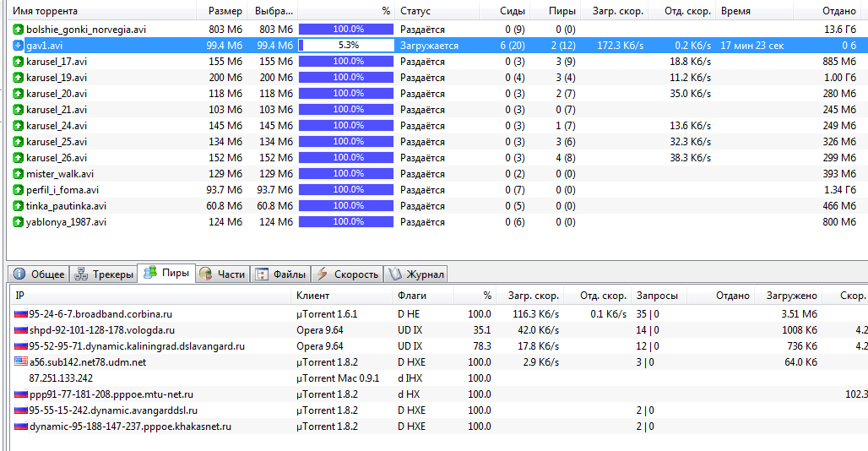Select torrent perfil_i_foma.avi

point(62,190)
